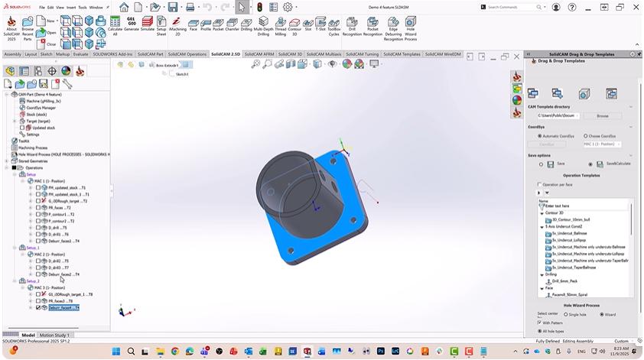Open ToolBox Cycles
Image resolution: width=644 pixels, height=360 pixels.
pos(334,26)
